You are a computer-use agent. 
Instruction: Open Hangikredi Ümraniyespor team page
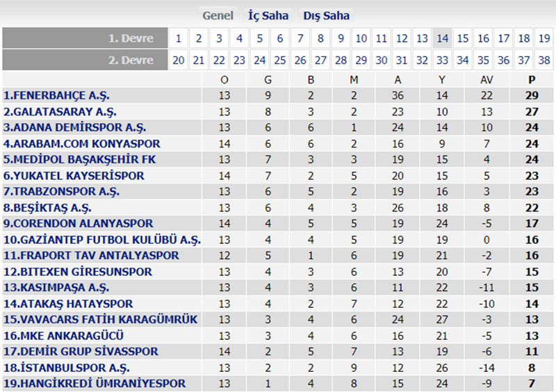[x=95, y=383]
